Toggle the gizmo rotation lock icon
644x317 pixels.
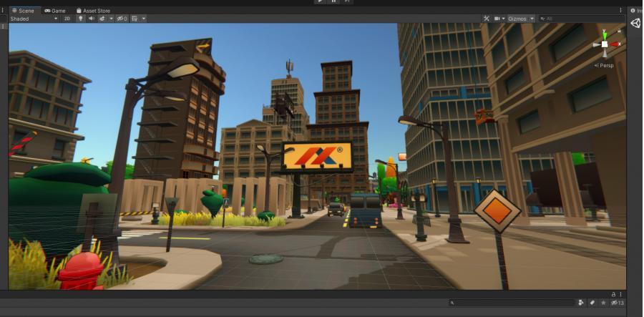(x=619, y=31)
